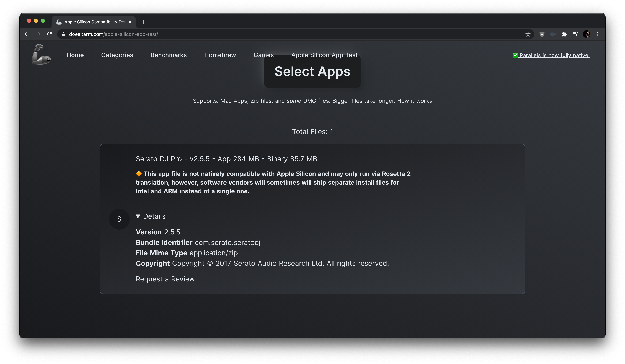Click the Chrome profile avatar

(x=587, y=34)
